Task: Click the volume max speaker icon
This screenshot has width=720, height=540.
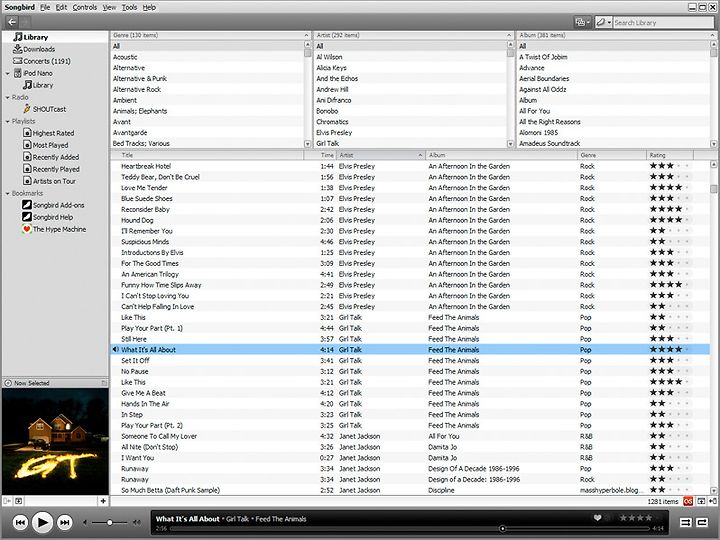Action: coord(136,523)
